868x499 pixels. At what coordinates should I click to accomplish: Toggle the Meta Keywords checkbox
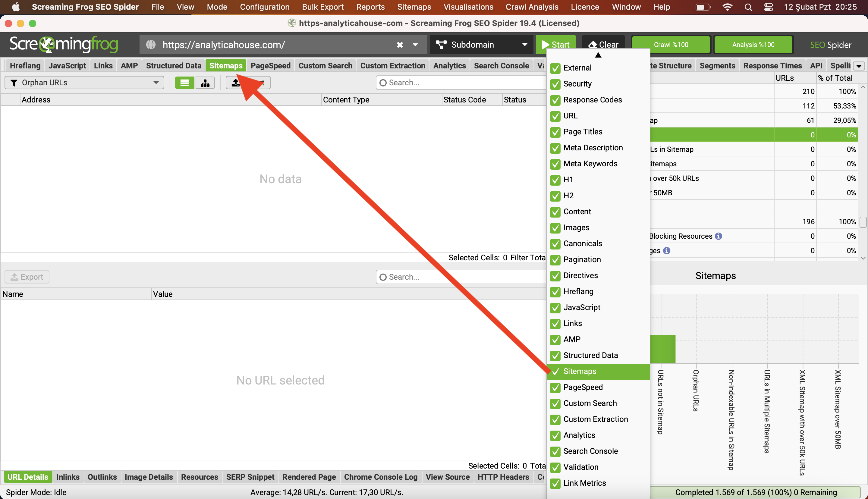(555, 164)
